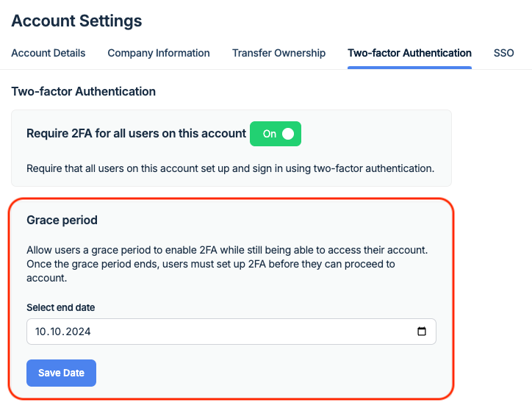Switch to the Account Details tab

coord(48,53)
